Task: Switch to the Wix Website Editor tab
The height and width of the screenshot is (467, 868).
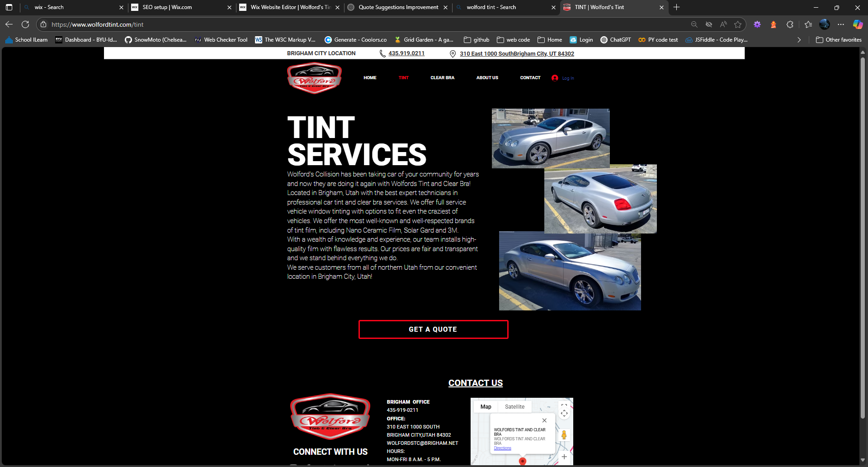Action: pyautogui.click(x=290, y=7)
